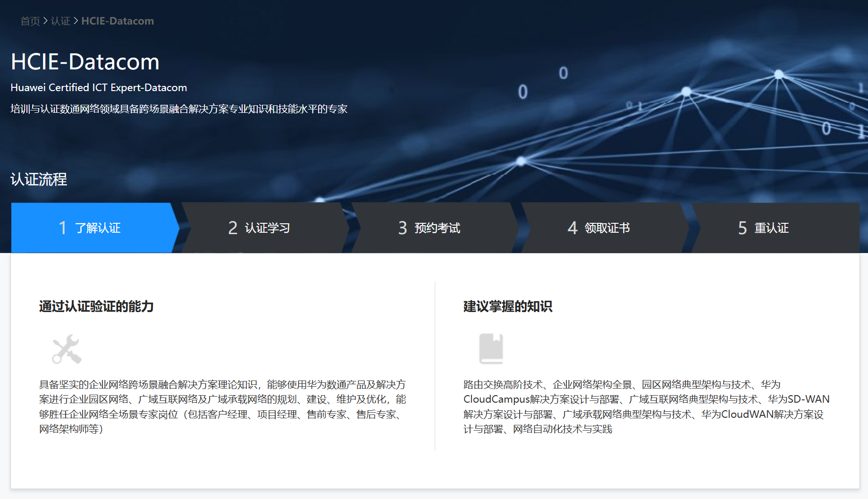Open step 3 预约考试 tab
Image resolution: width=868 pixels, height=499 pixels.
(x=435, y=228)
